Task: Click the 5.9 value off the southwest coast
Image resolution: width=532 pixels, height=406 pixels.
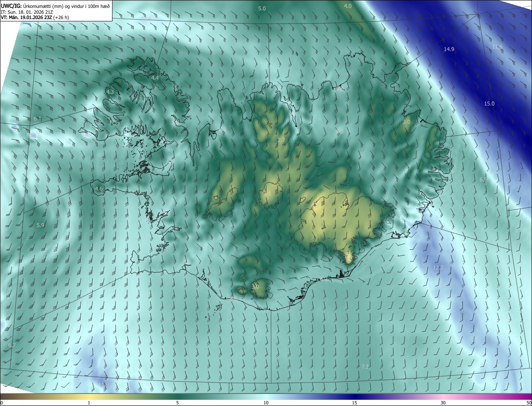Action: coord(40,225)
